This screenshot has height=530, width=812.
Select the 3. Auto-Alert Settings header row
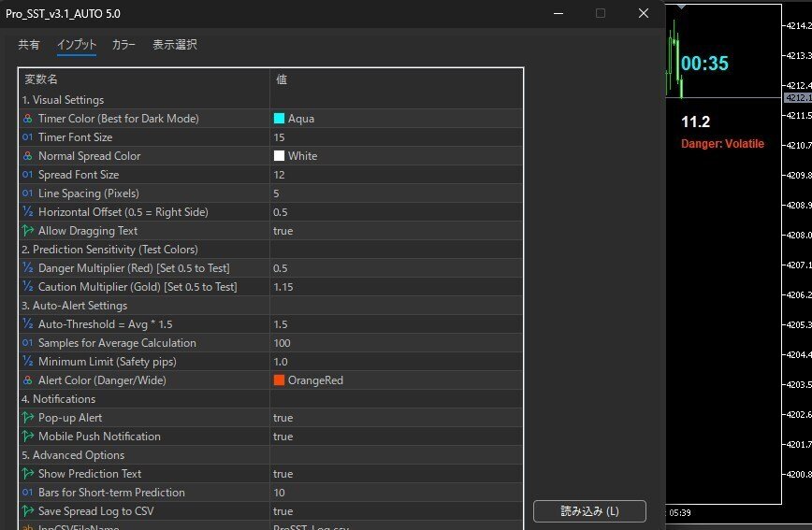(x=270, y=306)
